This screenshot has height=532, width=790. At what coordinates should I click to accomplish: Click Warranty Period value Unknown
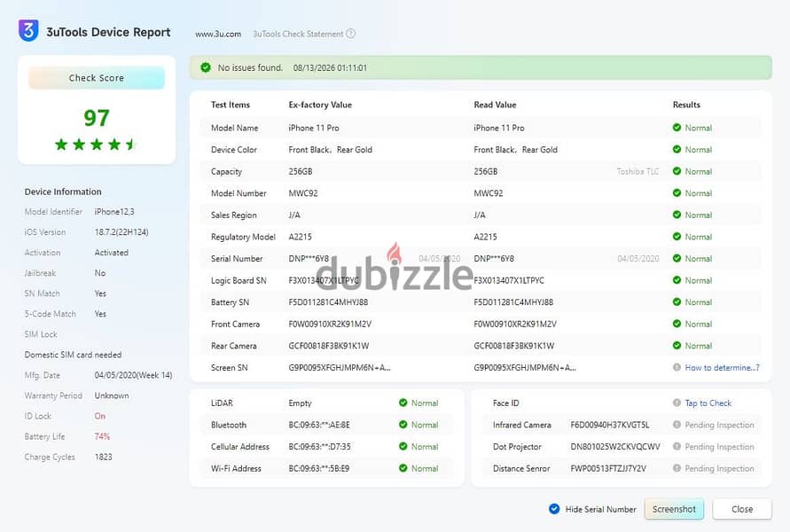(112, 395)
